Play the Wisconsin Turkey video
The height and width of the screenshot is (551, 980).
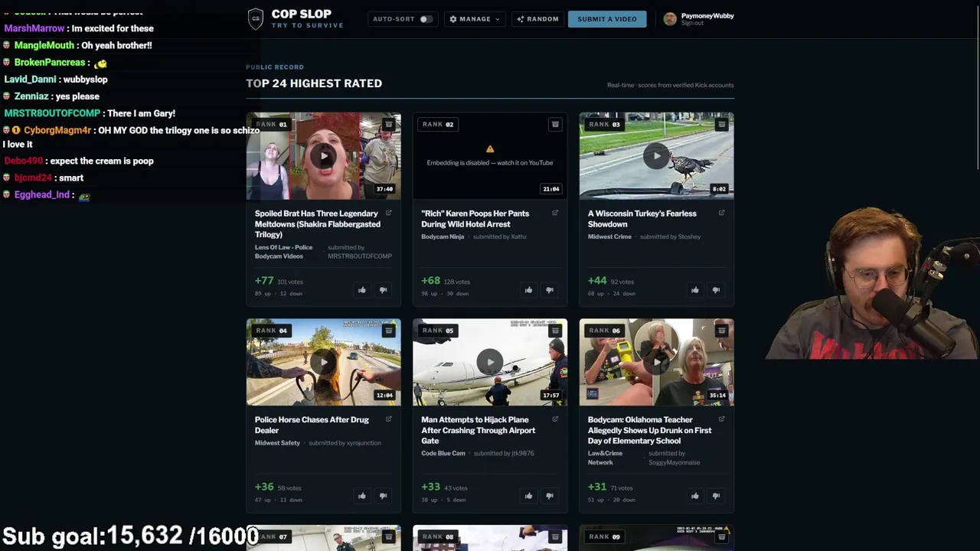click(656, 156)
